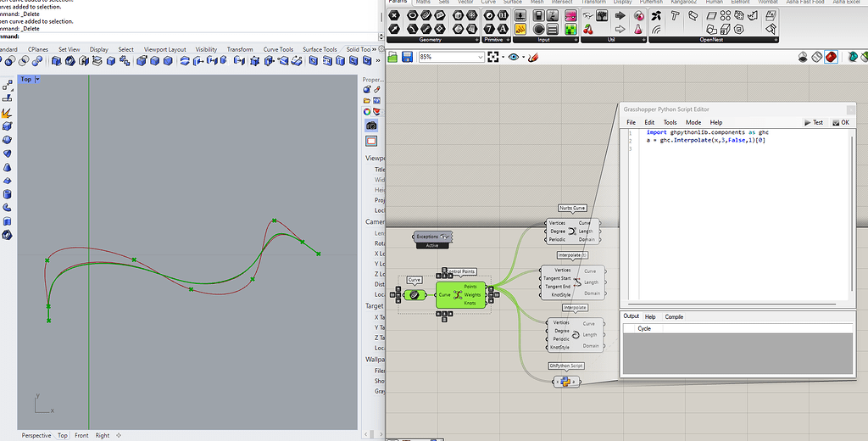Image resolution: width=868 pixels, height=441 pixels.
Task: Select the red shaded preview mode icon
Action: [831, 57]
